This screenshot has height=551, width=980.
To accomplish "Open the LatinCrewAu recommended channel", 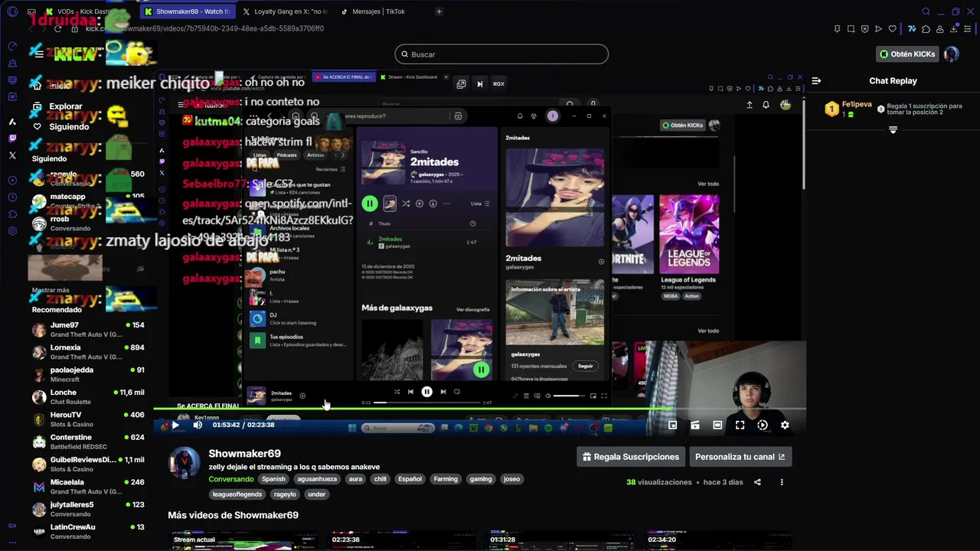I will (x=87, y=531).
